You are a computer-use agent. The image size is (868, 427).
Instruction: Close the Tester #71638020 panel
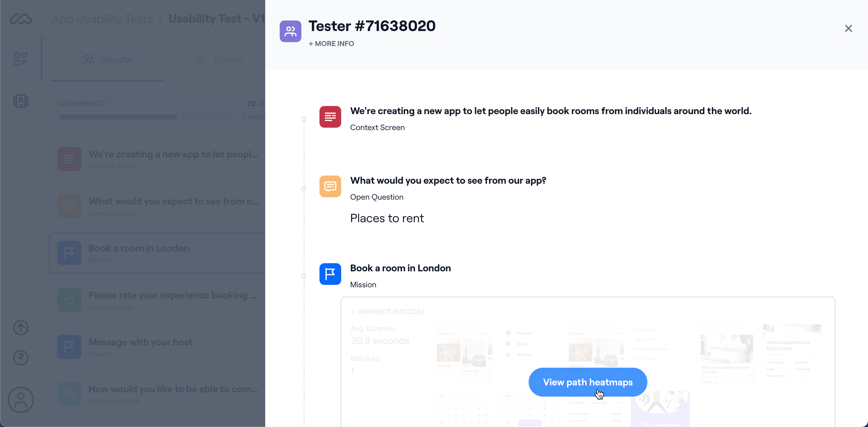(848, 28)
